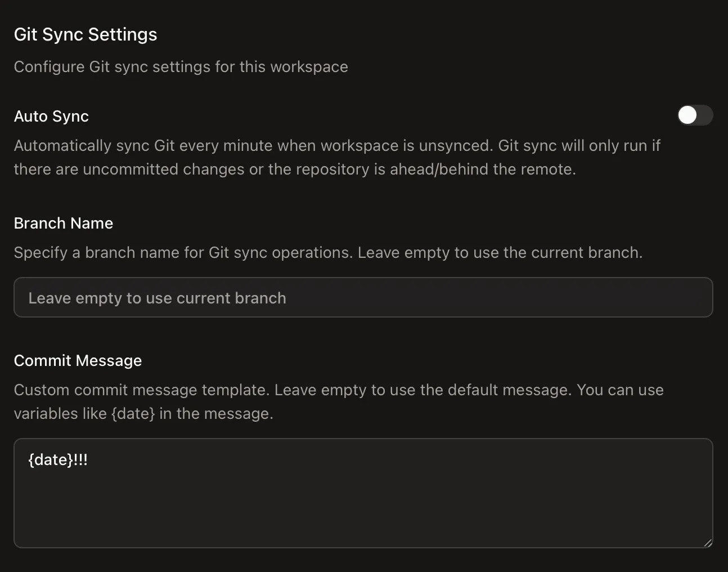
Task: Click the "Git Sync Settings" heading
Action: click(x=86, y=34)
